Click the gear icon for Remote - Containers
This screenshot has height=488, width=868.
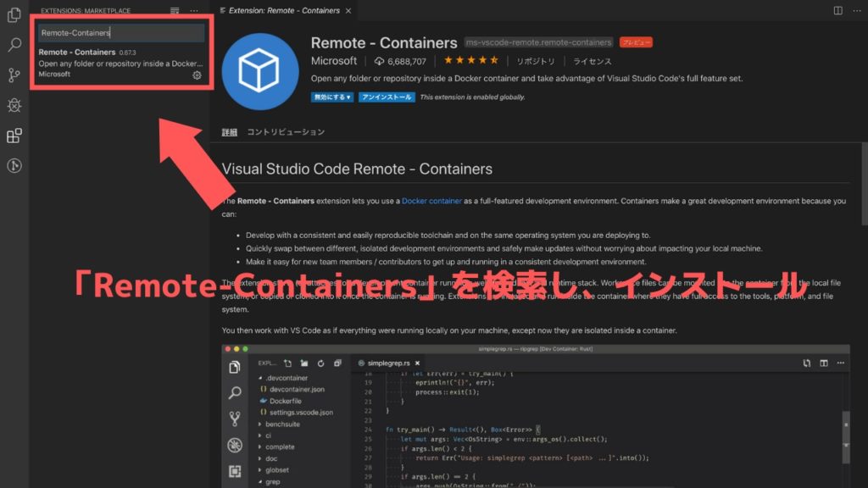click(197, 75)
